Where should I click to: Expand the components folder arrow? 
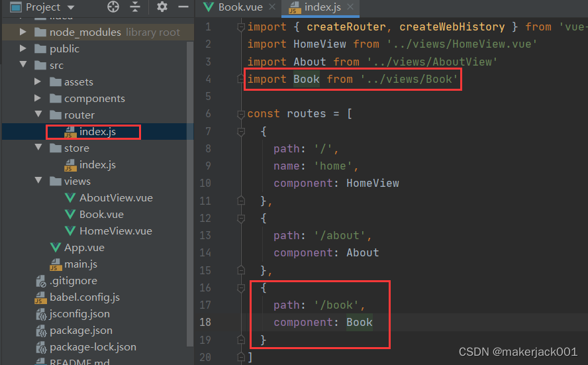[38, 98]
